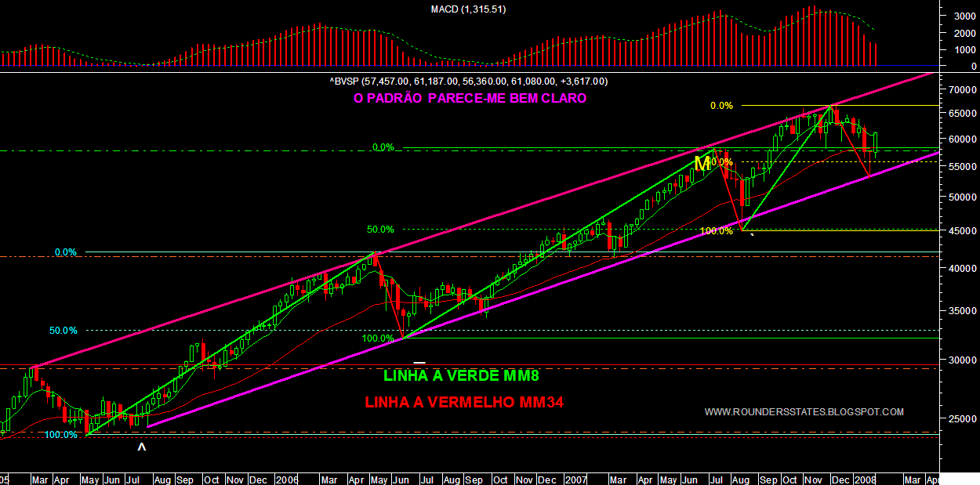Select the yellow 100.0% Fibonacci label

point(717,231)
